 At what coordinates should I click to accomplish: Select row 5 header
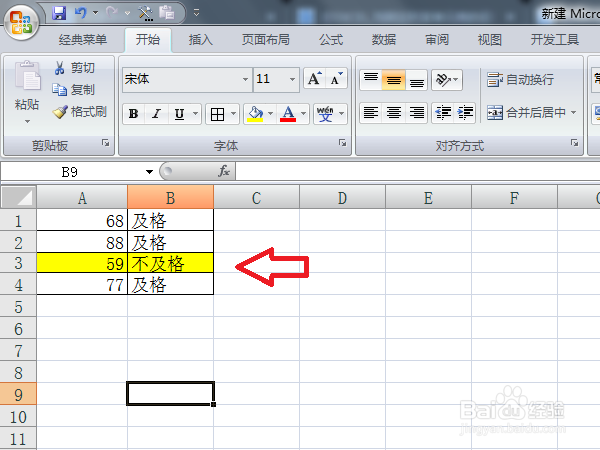[x=18, y=307]
